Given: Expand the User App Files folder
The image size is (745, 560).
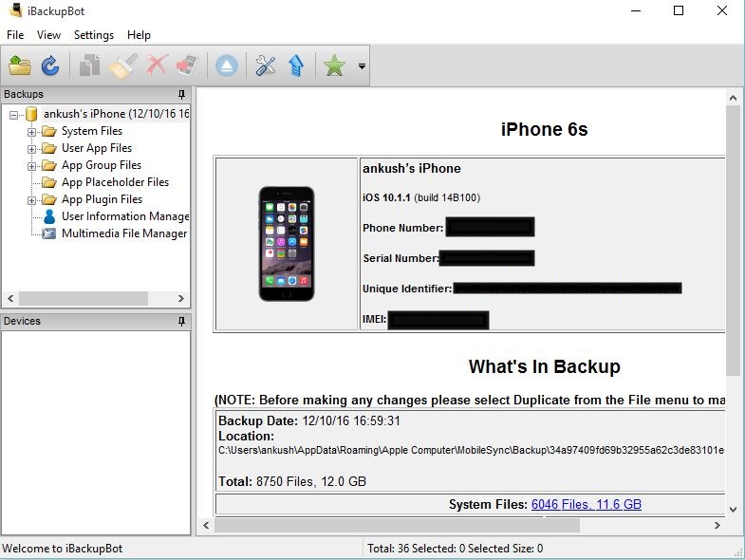Looking at the screenshot, I should point(31,149).
